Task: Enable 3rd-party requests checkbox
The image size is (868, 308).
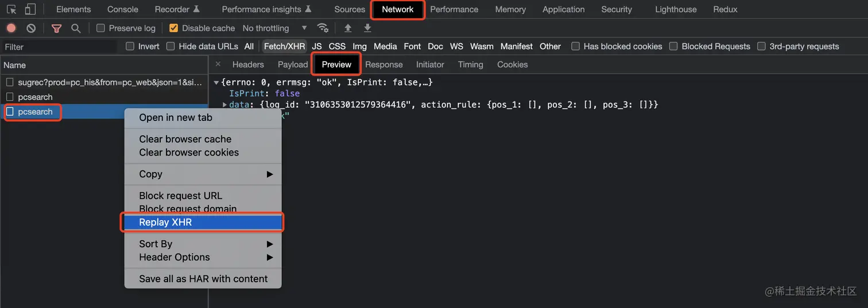Action: point(761,46)
